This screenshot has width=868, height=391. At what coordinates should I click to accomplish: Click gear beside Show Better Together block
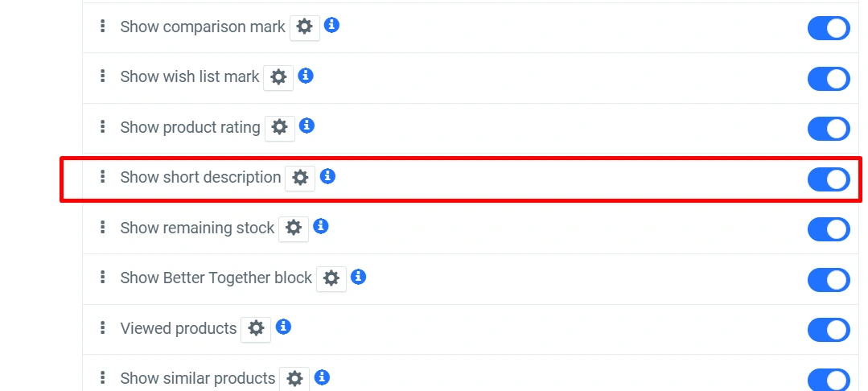(x=331, y=278)
